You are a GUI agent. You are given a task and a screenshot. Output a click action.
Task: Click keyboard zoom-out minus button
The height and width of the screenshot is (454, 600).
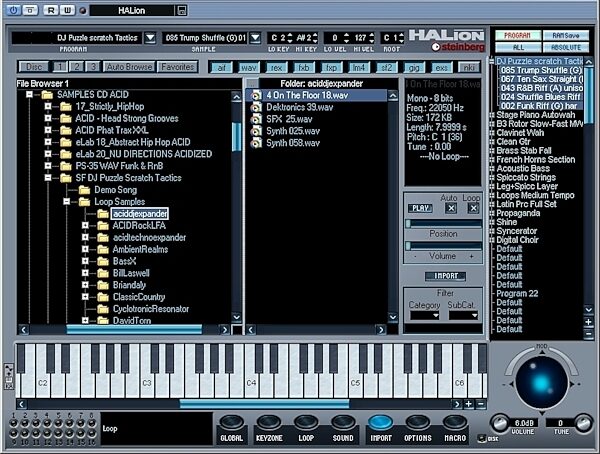click(x=481, y=404)
